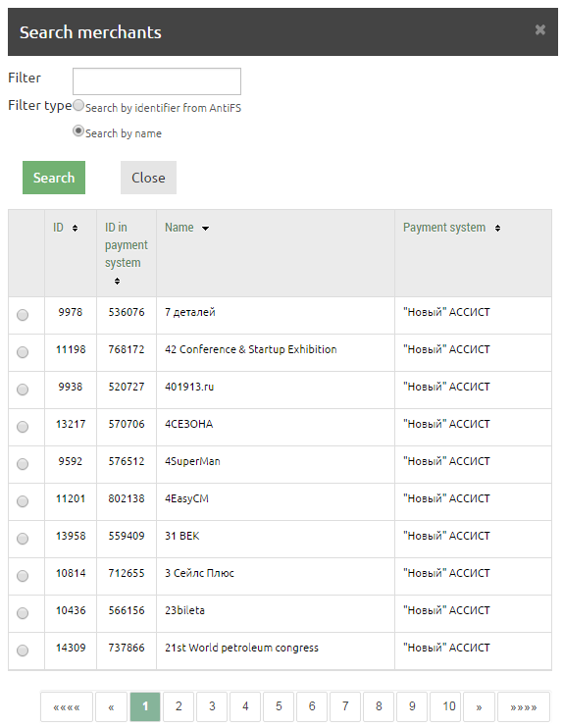Screen dimensions: 563x728
Task: Focus the Filter text field
Action: tap(157, 81)
